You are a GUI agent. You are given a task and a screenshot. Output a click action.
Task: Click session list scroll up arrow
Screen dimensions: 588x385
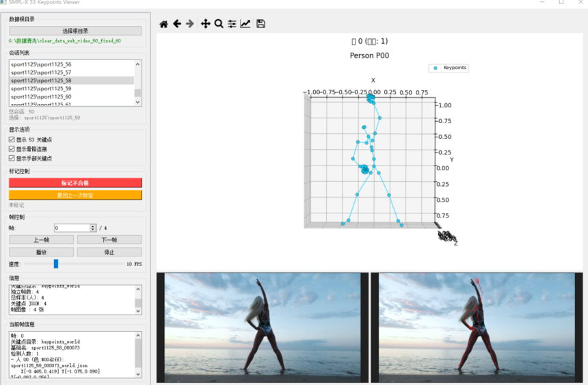click(137, 64)
